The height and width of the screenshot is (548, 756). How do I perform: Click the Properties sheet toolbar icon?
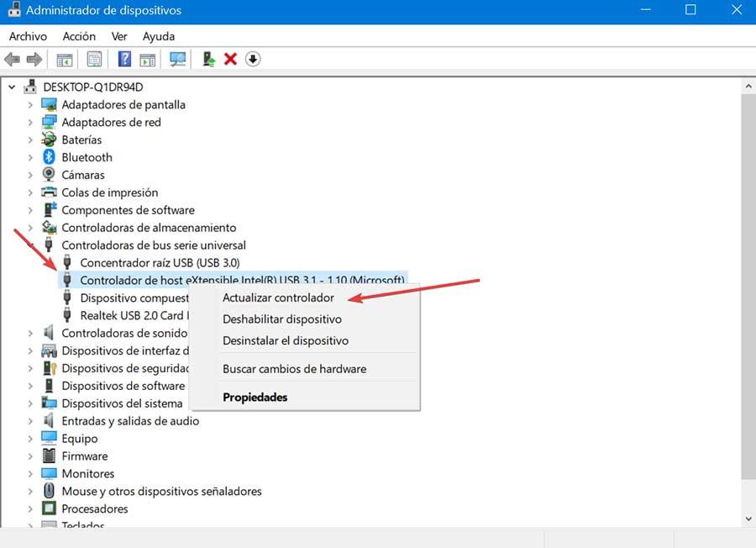94,60
